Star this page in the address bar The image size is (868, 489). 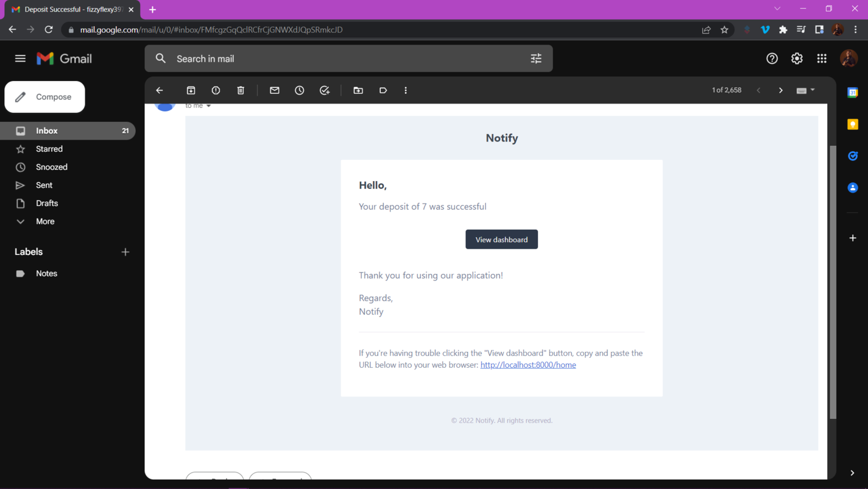click(724, 29)
